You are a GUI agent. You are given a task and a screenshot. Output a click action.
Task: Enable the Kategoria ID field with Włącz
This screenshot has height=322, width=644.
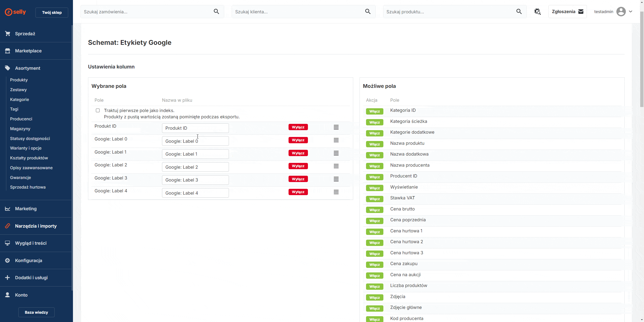coord(375,111)
